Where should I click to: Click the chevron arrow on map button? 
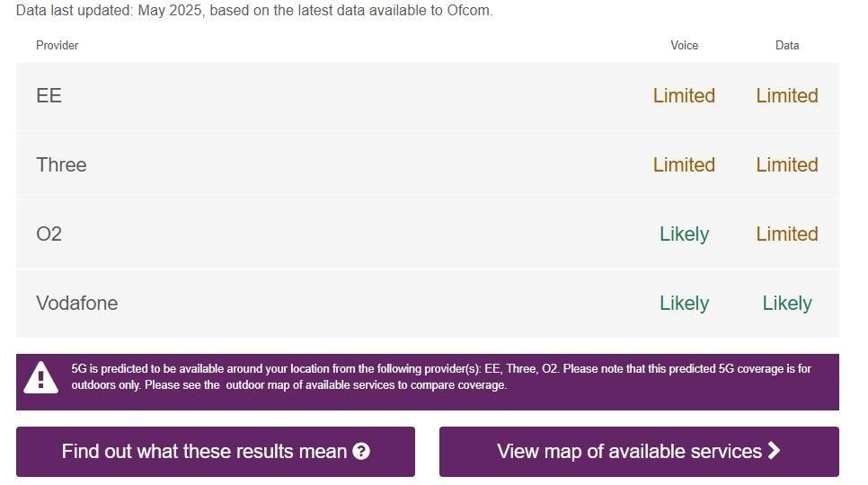[x=774, y=451]
